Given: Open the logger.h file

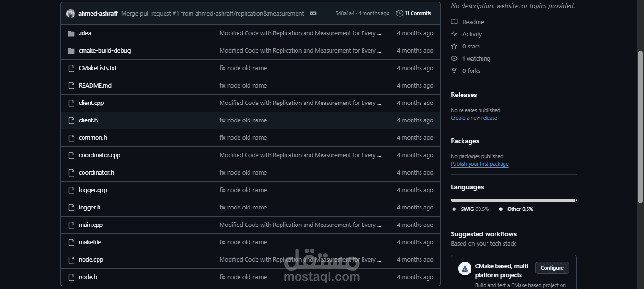Looking at the screenshot, I should (x=90, y=208).
